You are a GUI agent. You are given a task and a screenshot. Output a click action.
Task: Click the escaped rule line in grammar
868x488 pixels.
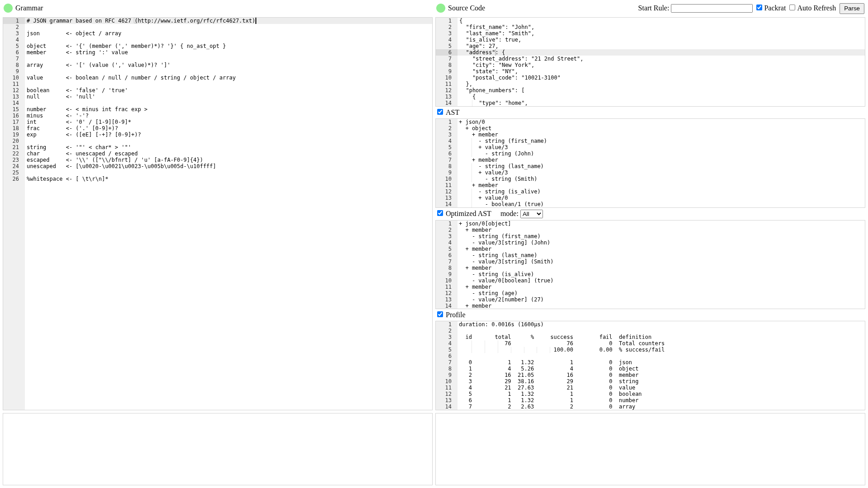[x=38, y=160]
